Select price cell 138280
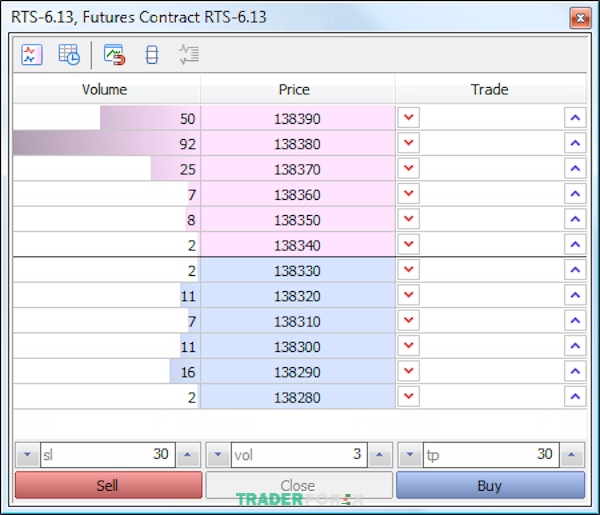Image resolution: width=600 pixels, height=515 pixels. click(298, 397)
